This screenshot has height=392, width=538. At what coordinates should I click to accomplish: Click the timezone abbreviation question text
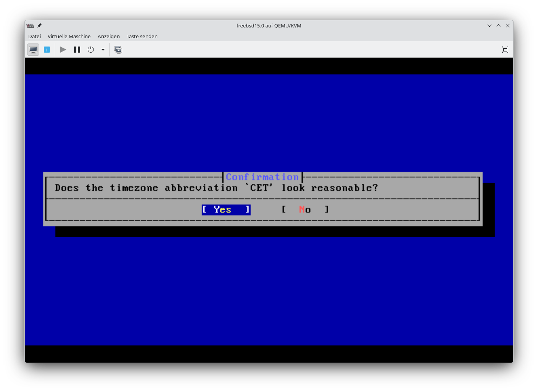click(216, 188)
